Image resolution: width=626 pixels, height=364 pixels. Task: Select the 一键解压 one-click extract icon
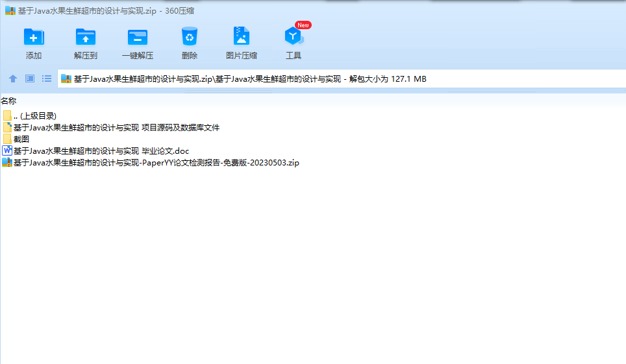click(x=137, y=37)
